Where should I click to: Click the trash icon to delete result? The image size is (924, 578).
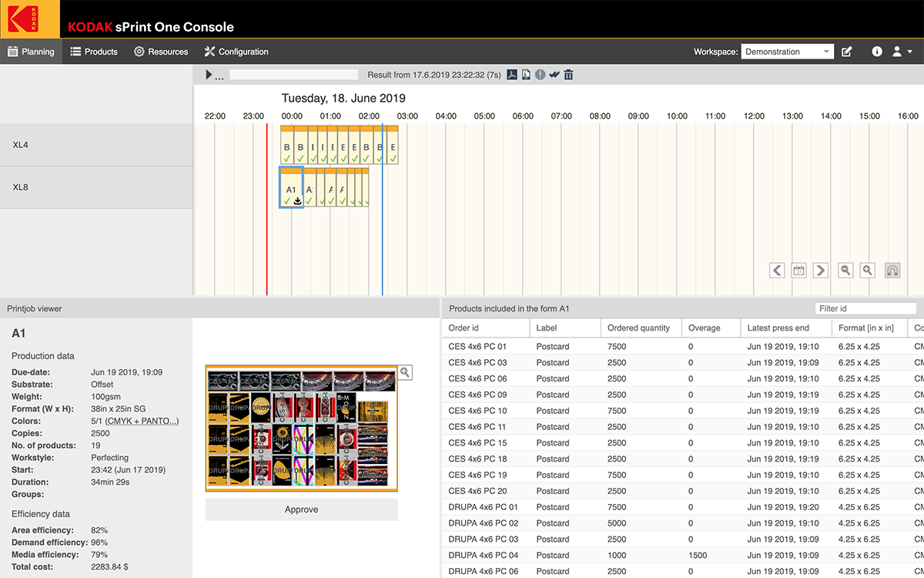pyautogui.click(x=568, y=75)
